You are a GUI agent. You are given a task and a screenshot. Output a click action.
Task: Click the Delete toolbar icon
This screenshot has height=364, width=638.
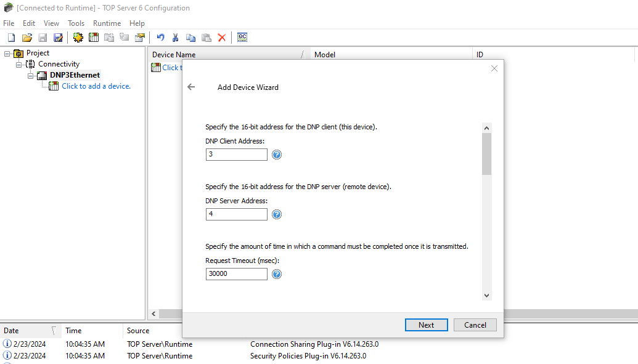coord(222,37)
